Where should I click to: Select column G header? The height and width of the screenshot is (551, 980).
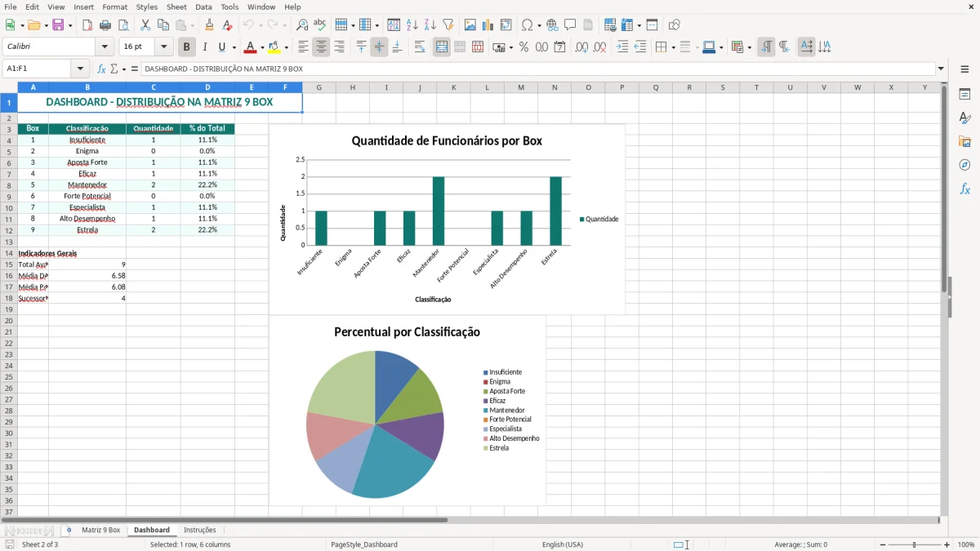[x=318, y=87]
